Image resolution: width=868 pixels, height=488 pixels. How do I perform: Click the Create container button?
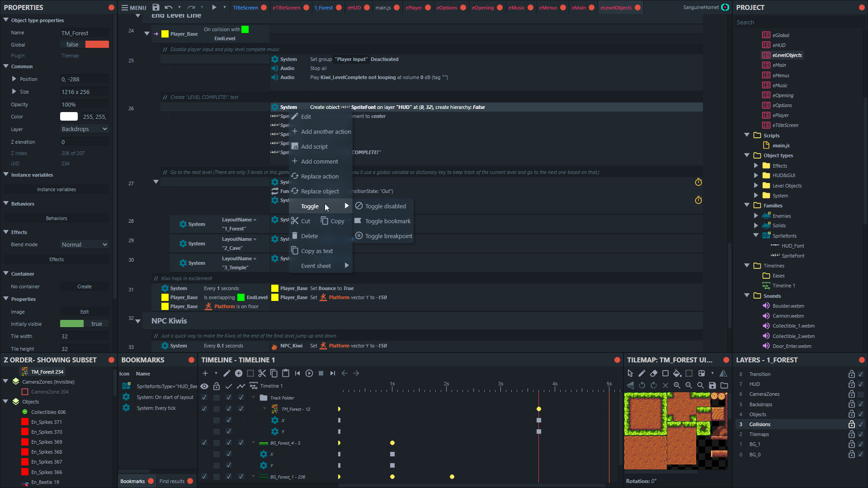[x=84, y=286]
